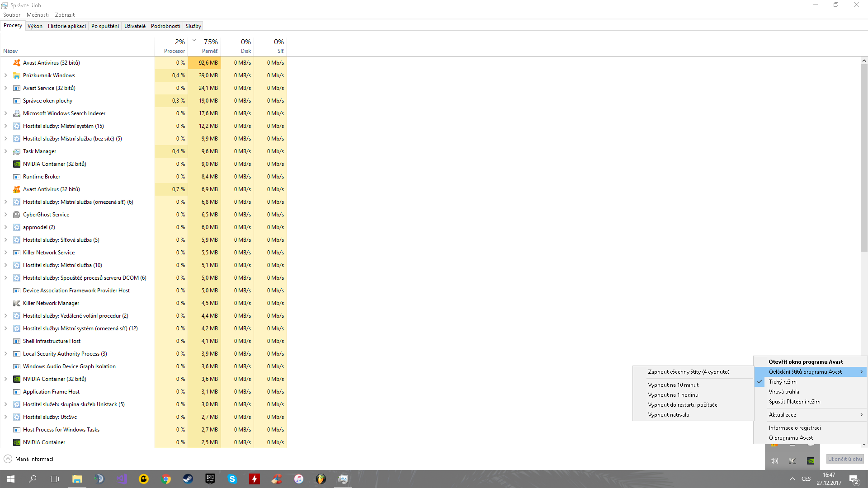The height and width of the screenshot is (488, 868).
Task: Open taskbar search magnifier
Action: pos(33,479)
